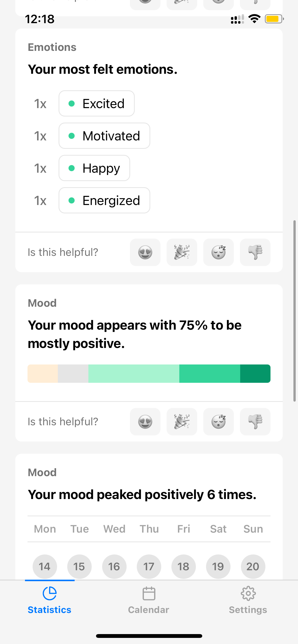298x644 pixels.
Task: Select the Excited emotion tag
Action: (97, 104)
